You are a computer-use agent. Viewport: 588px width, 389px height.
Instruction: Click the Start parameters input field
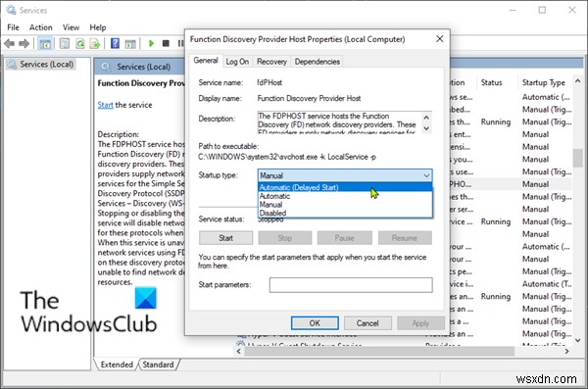pyautogui.click(x=351, y=285)
